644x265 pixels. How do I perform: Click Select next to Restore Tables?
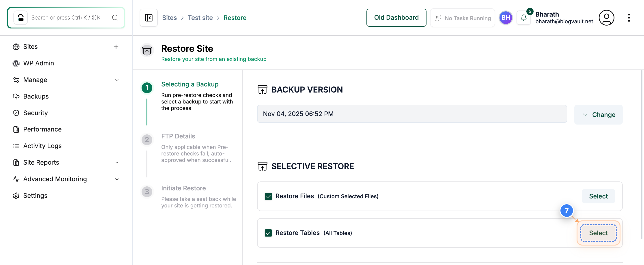coord(598,233)
